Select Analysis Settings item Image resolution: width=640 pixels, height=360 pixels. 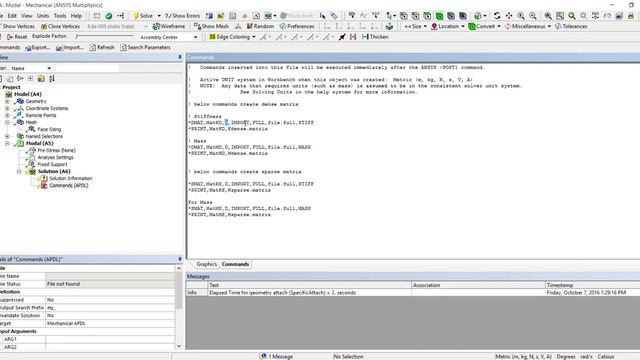coord(56,157)
